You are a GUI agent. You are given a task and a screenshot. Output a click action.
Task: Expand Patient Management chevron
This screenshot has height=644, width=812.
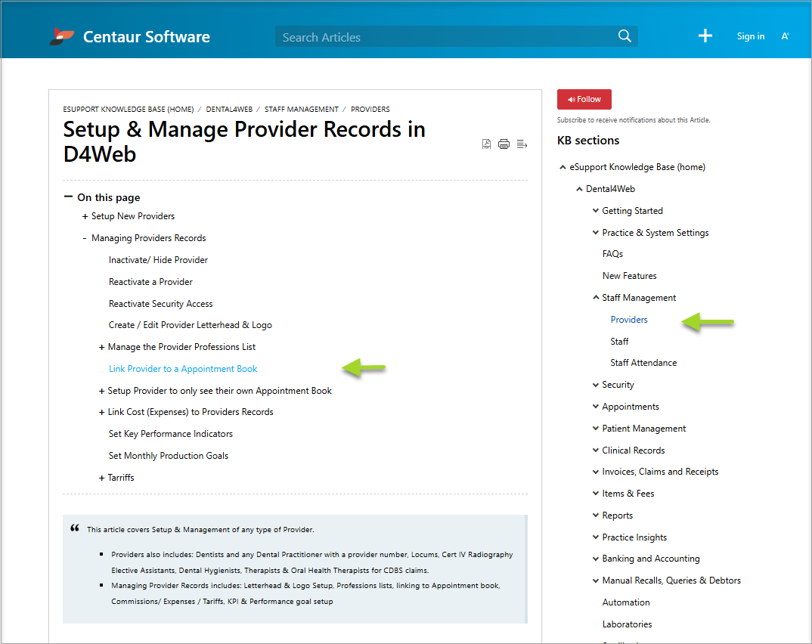pos(596,428)
